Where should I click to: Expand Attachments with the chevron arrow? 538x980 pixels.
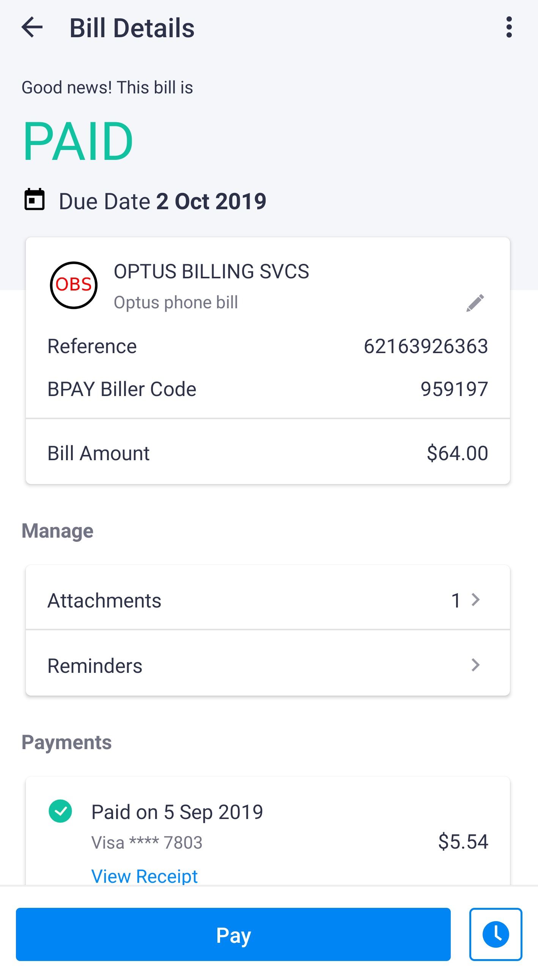coord(475,600)
